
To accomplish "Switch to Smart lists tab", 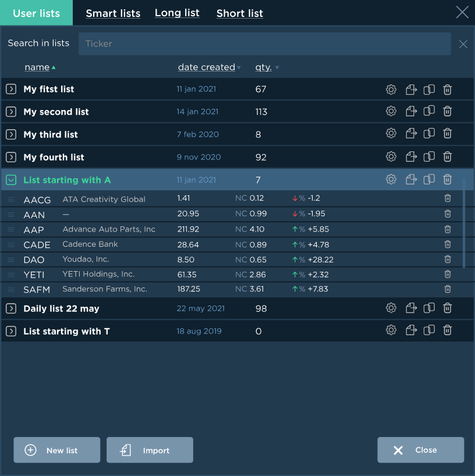I will pos(113,13).
